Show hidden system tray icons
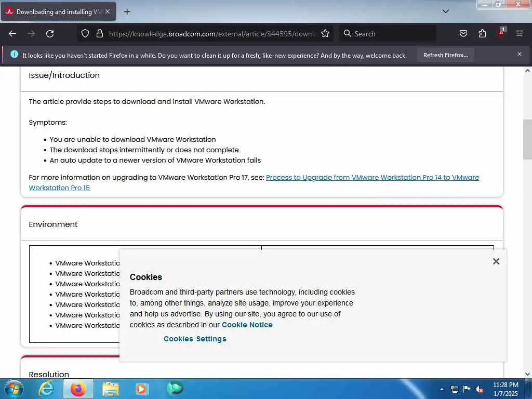Viewport: 532px width, 399px height. tap(442, 389)
